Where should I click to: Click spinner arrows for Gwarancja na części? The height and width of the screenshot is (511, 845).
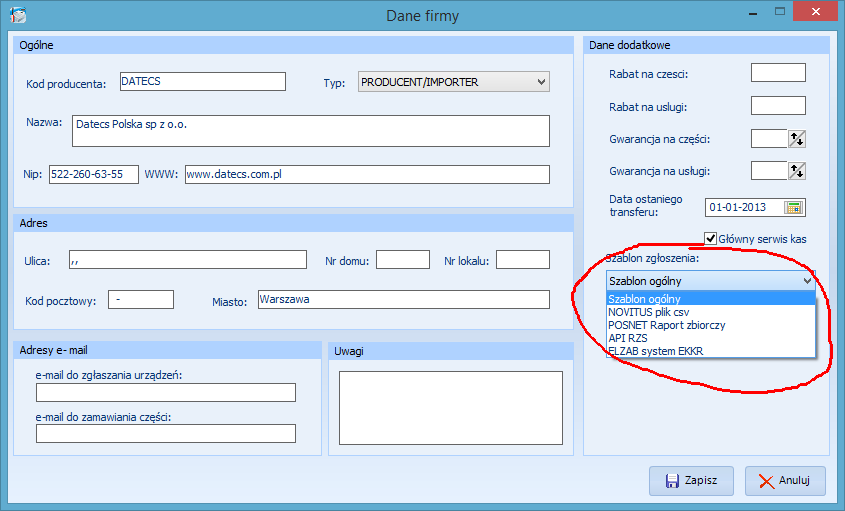pyautogui.click(x=797, y=139)
